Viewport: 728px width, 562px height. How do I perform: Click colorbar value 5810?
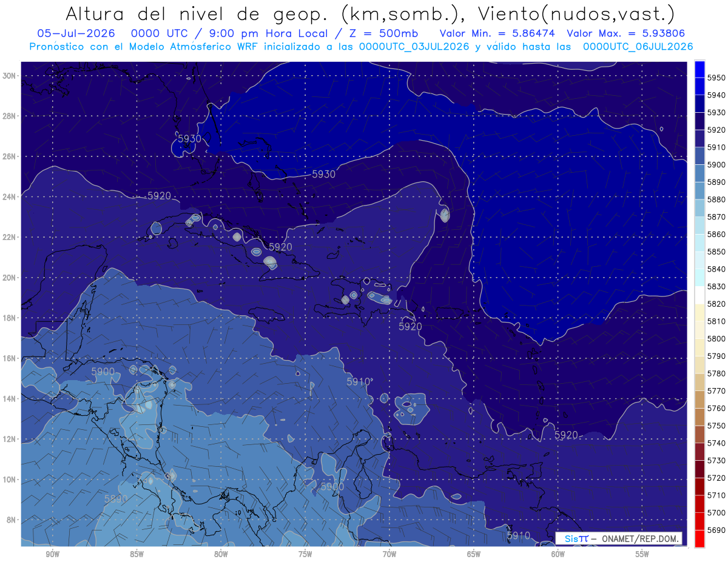(x=716, y=321)
